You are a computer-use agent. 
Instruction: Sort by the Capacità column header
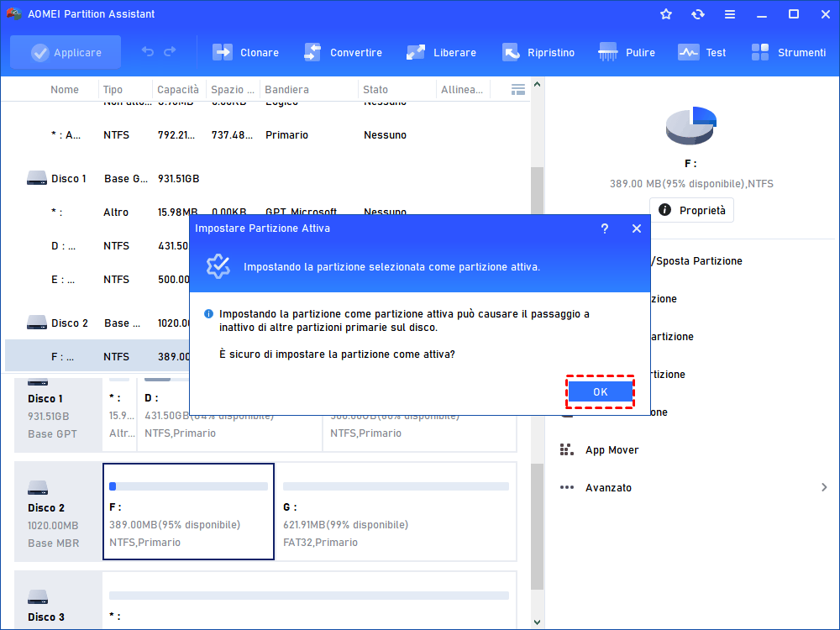click(x=178, y=90)
